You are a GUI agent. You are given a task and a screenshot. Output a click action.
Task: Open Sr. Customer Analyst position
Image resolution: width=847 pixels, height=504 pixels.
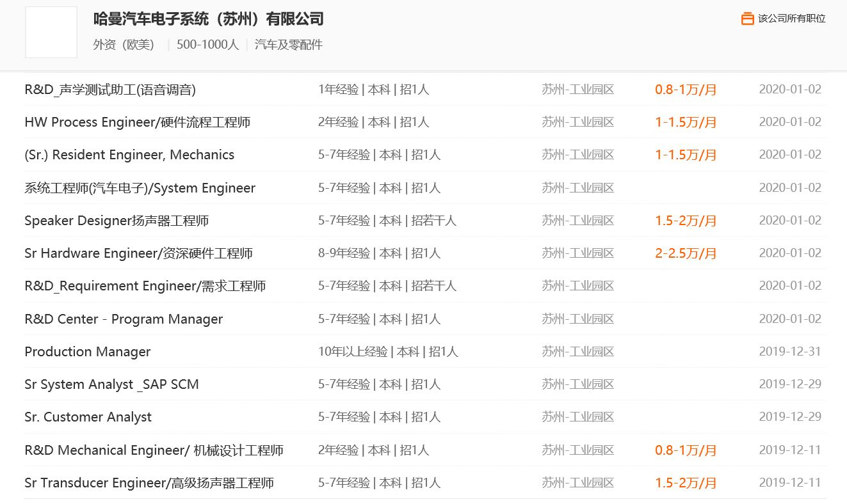(x=88, y=417)
